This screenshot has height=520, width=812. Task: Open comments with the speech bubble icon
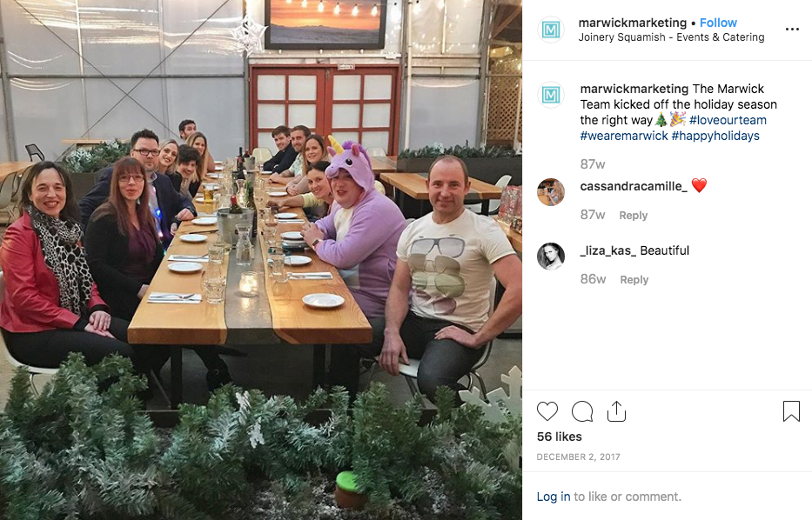pos(582,411)
